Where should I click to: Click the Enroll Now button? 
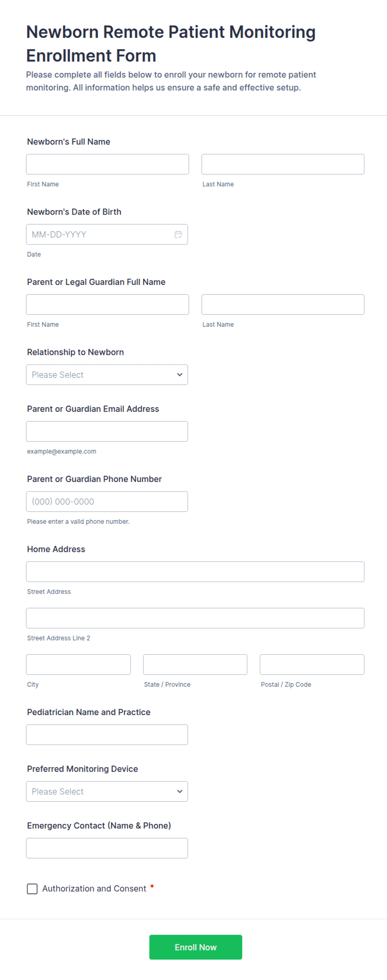(x=196, y=947)
